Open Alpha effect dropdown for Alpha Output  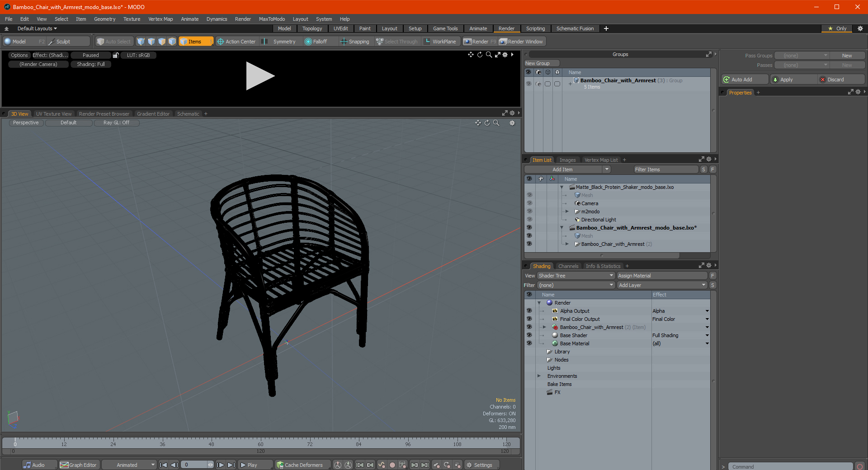click(707, 311)
